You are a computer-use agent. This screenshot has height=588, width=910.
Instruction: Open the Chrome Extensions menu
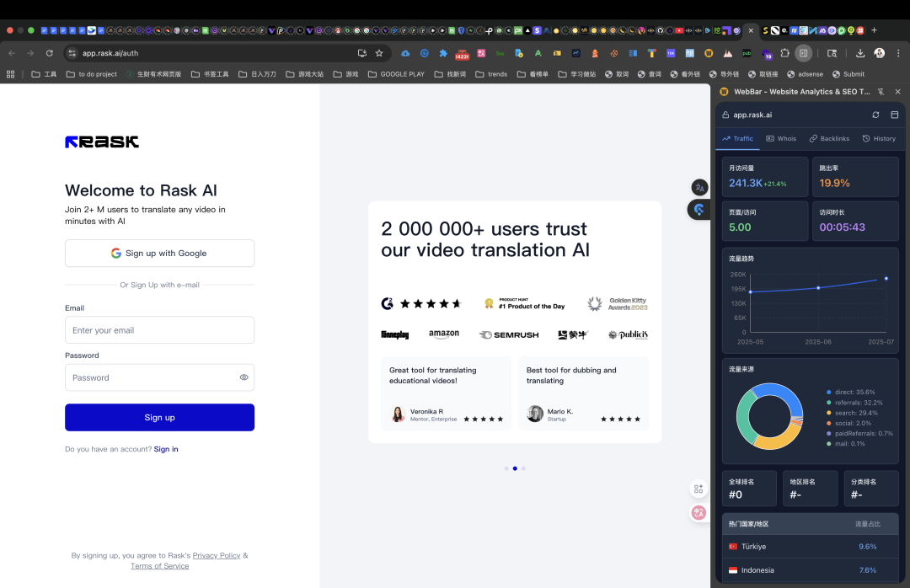tap(784, 53)
